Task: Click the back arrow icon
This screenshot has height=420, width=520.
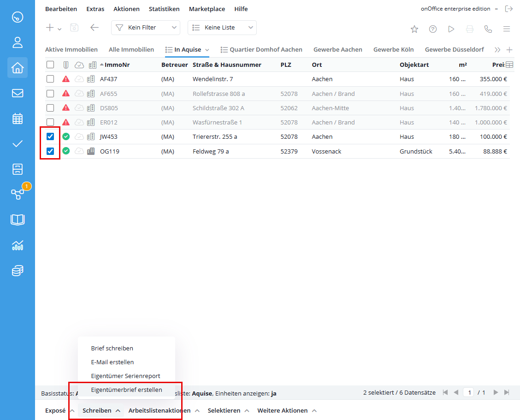Action: (95, 28)
